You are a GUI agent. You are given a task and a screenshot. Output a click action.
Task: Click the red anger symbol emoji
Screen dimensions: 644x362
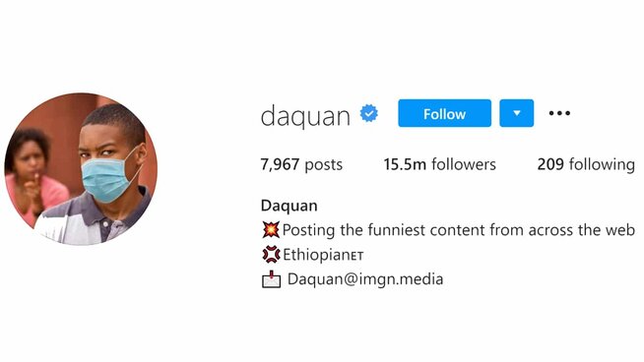click(271, 255)
